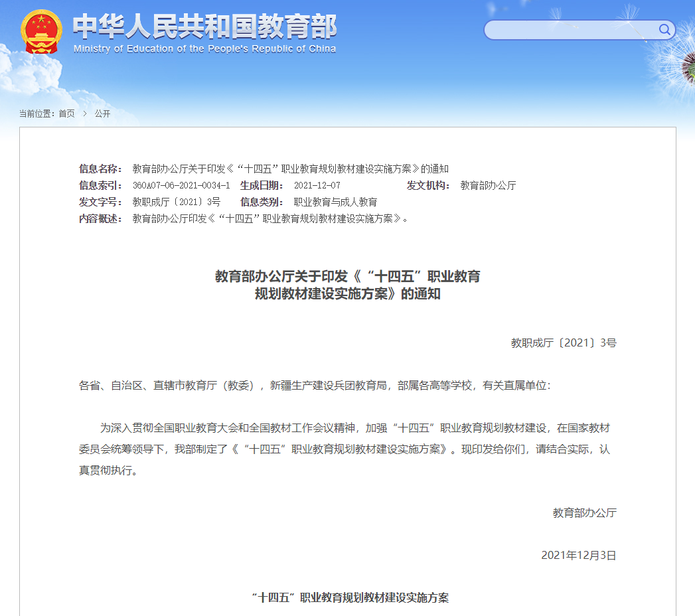Click the 信息名称 label

pos(100,169)
